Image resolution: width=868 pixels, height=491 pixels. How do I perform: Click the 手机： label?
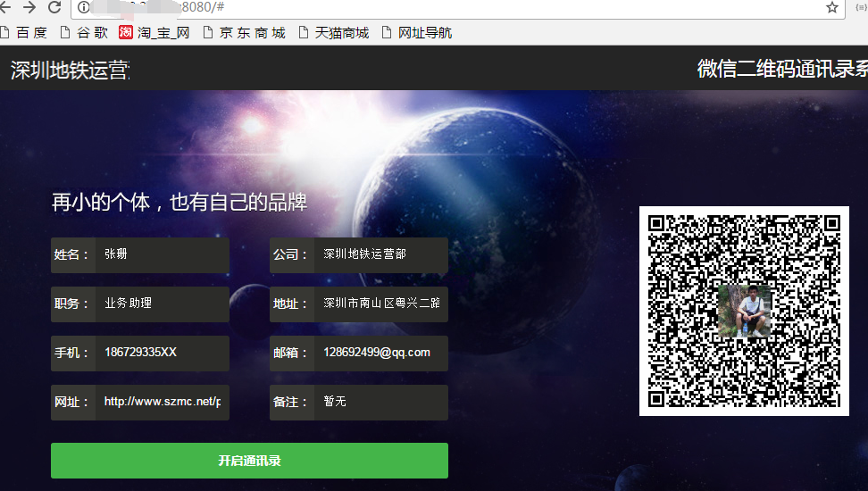[x=71, y=353]
